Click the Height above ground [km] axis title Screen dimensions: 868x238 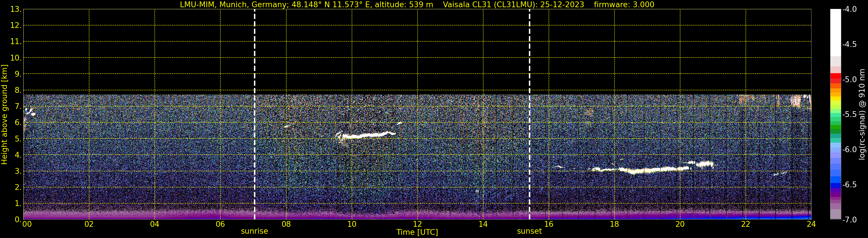[4, 115]
